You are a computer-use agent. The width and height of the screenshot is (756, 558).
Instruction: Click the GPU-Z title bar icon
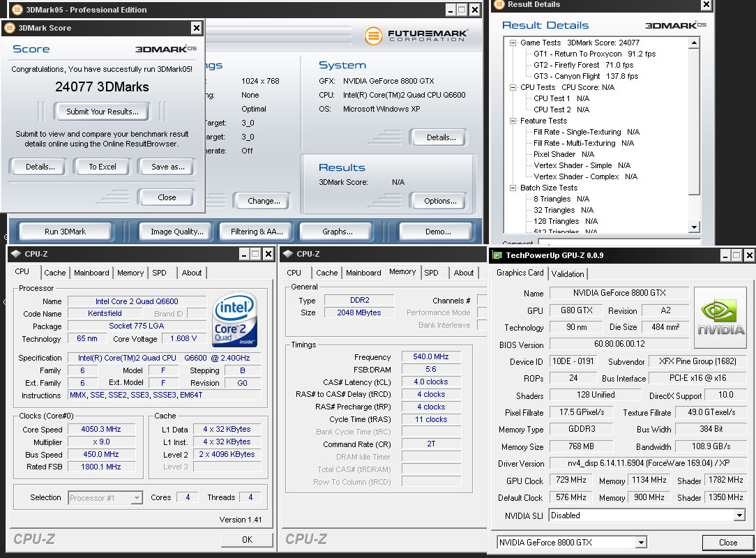pos(497,255)
